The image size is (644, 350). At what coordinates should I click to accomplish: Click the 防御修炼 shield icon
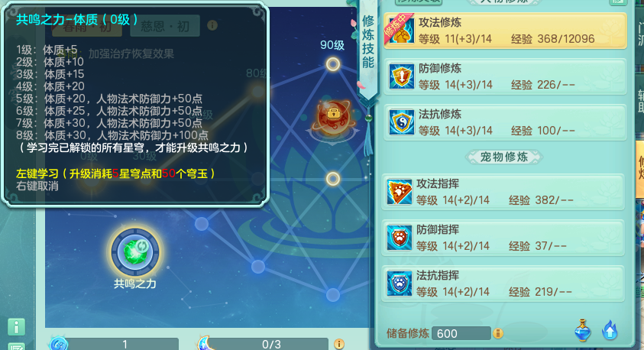click(401, 76)
